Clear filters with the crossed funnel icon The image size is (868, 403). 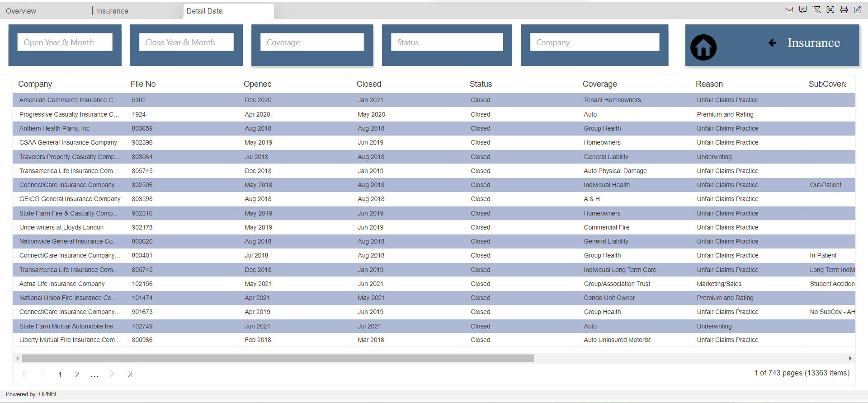click(x=816, y=9)
